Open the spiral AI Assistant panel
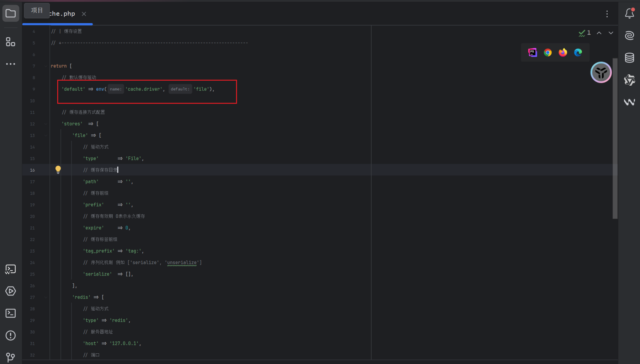The width and height of the screenshot is (640, 364). pyautogui.click(x=629, y=36)
